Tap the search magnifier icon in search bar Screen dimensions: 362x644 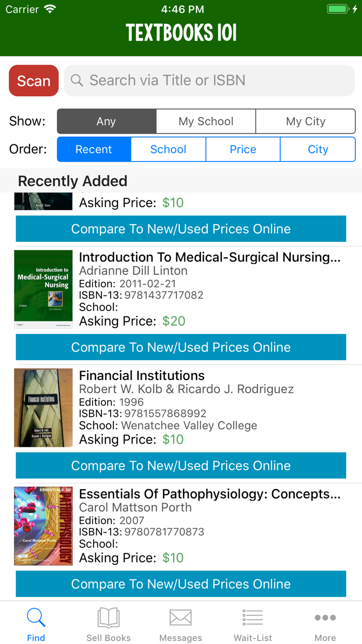tap(77, 80)
